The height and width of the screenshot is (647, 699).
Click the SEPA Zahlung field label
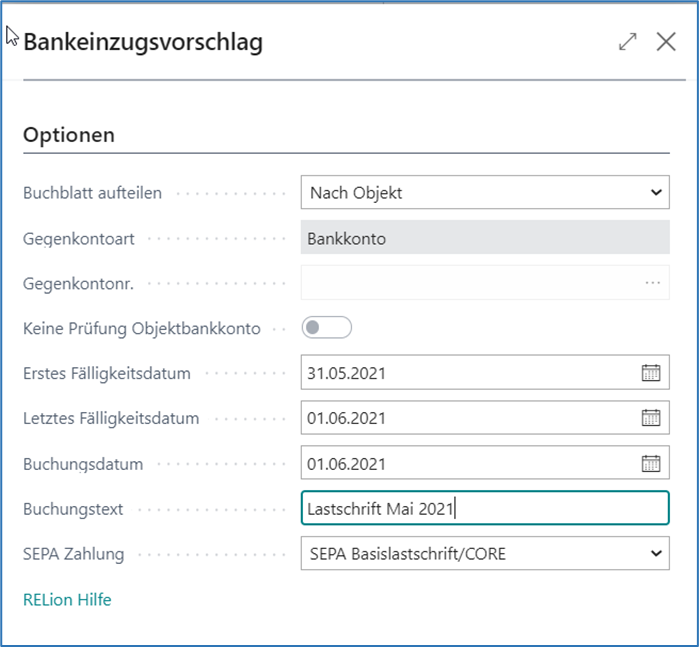pos(74,553)
